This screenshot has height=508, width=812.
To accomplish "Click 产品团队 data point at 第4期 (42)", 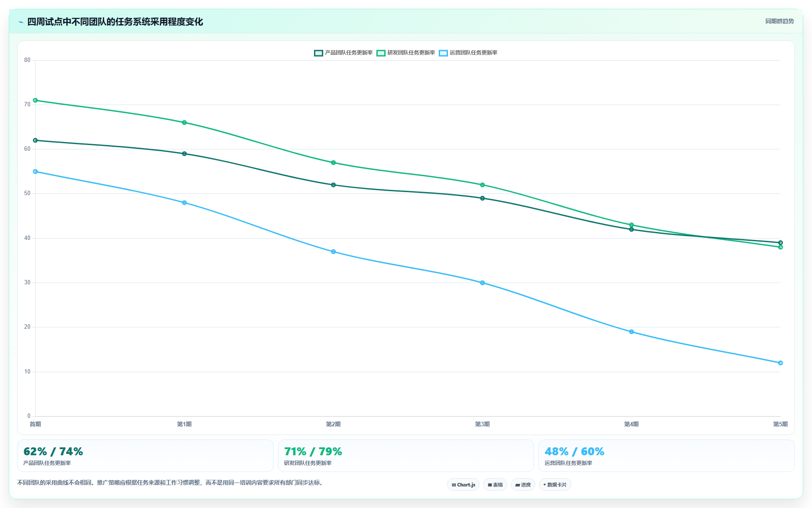I will (x=632, y=229).
